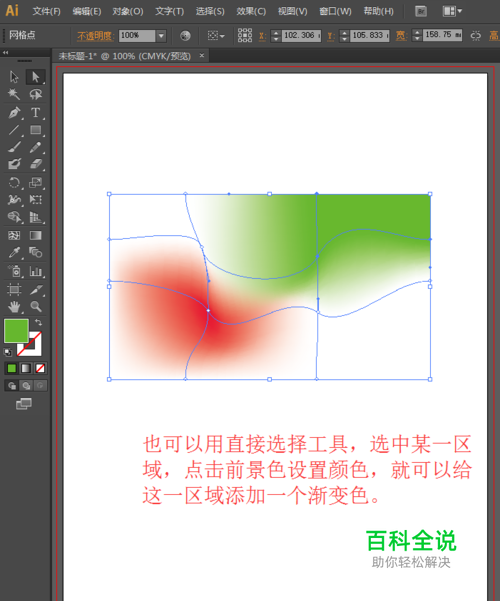The width and height of the screenshot is (500, 601).
Task: Close the 未标题-1* document tab
Action: [x=202, y=56]
